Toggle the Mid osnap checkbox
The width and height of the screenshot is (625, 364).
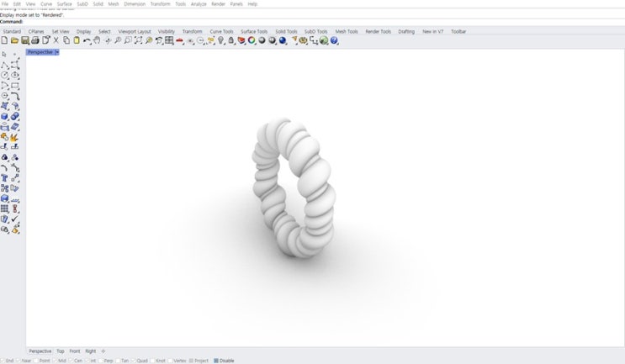pyautogui.click(x=55, y=361)
